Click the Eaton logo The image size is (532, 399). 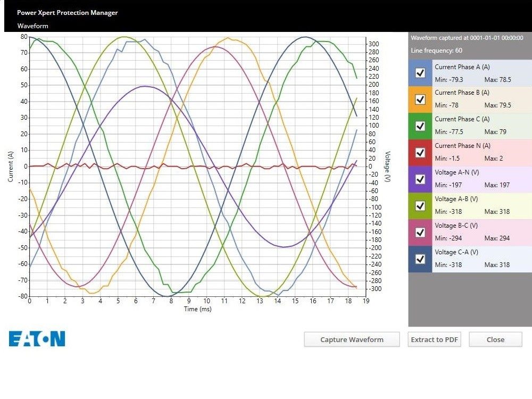click(x=37, y=339)
